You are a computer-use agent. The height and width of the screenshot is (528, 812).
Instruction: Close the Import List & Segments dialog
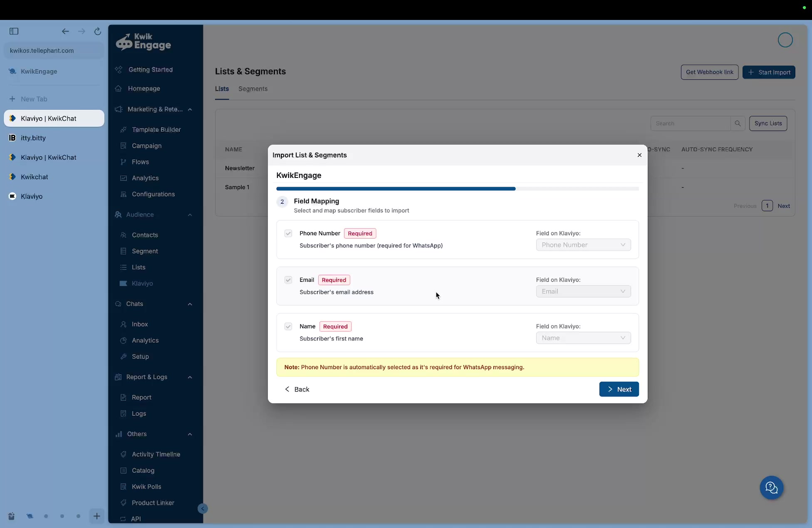pyautogui.click(x=639, y=155)
